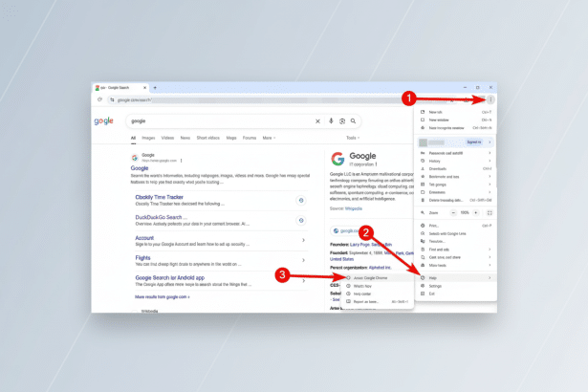This screenshot has width=588, height=392.
Task: Reload the page with the refresh icon
Action: coord(99,99)
